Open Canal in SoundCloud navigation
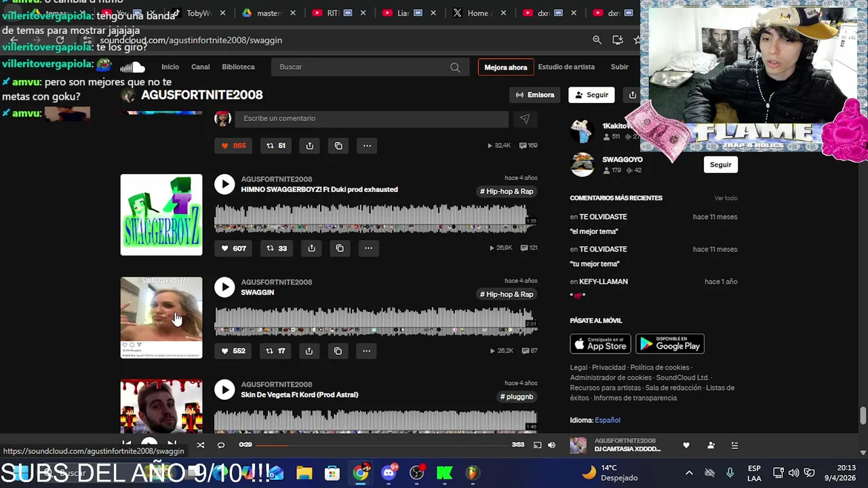Screen dimensions: 868x488 pyautogui.click(x=201, y=67)
